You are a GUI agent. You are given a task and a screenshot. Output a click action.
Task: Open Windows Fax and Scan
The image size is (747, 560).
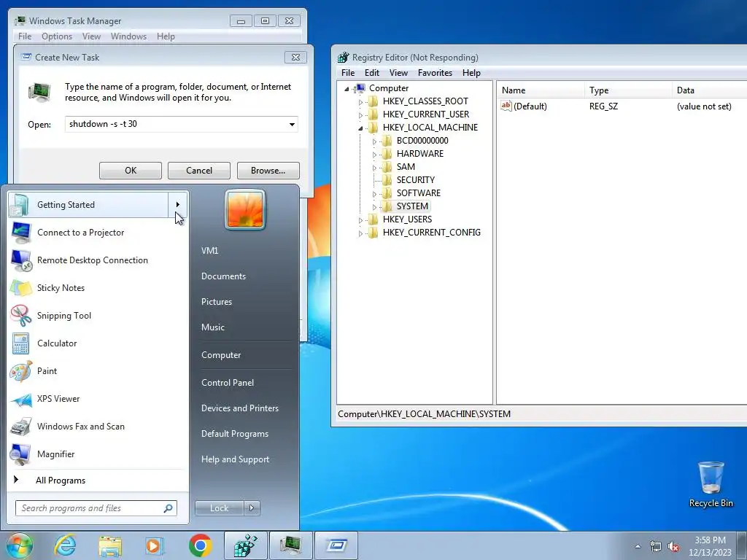[x=98, y=426]
